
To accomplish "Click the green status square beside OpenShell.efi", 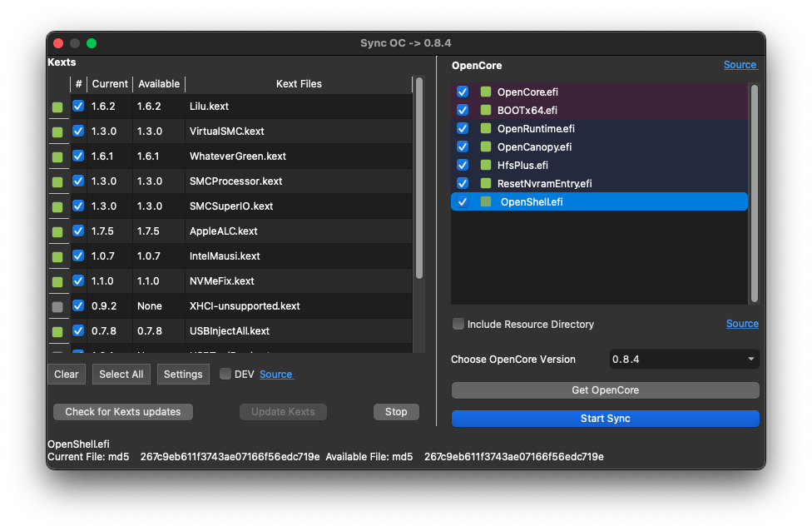I will pyautogui.click(x=486, y=201).
